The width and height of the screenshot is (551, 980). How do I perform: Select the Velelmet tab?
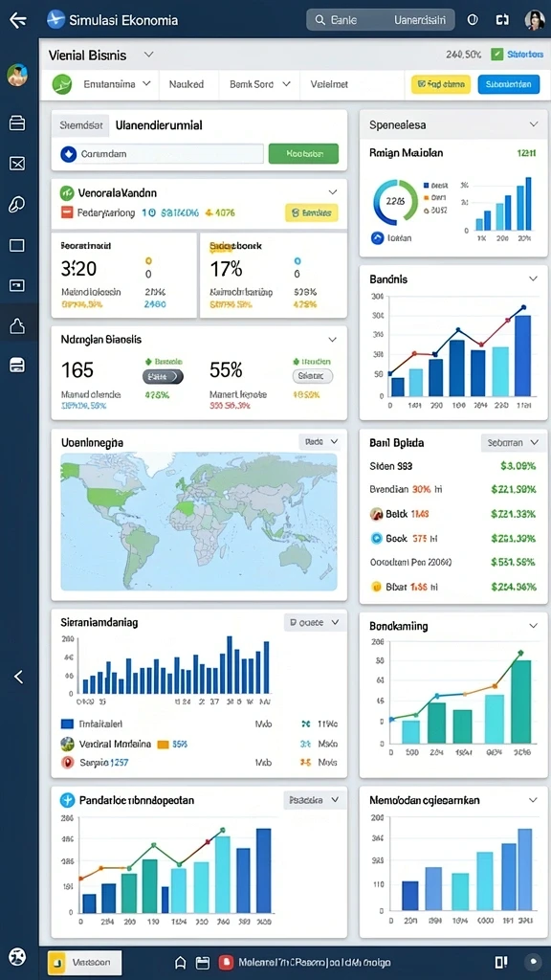(329, 84)
